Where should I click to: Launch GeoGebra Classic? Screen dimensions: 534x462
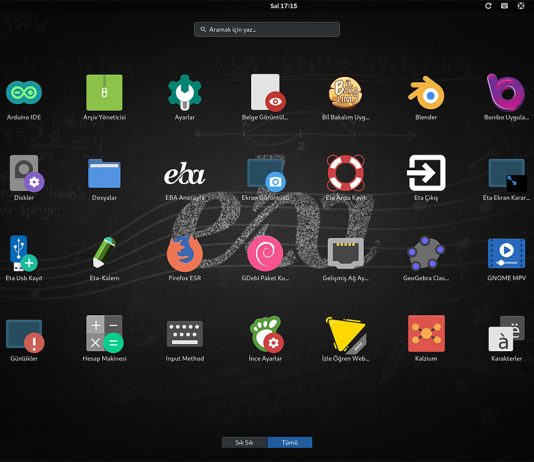(x=426, y=253)
